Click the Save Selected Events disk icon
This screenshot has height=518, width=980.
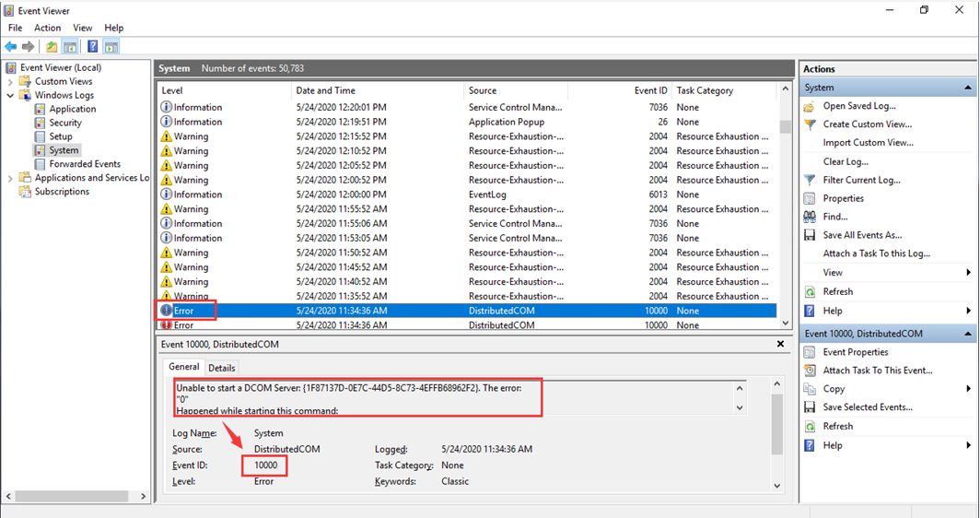pos(810,407)
